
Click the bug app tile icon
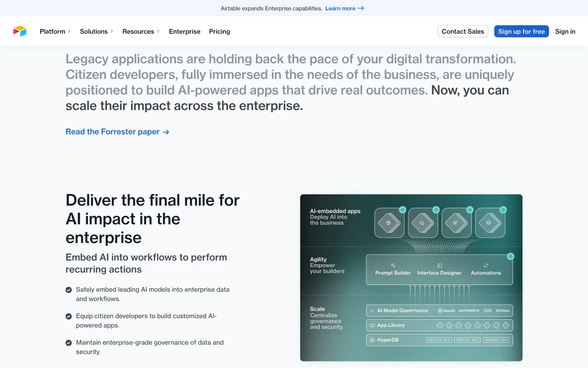pos(489,223)
